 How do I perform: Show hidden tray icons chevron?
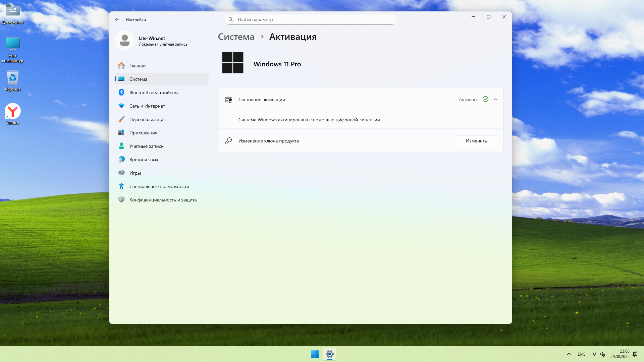click(x=569, y=354)
